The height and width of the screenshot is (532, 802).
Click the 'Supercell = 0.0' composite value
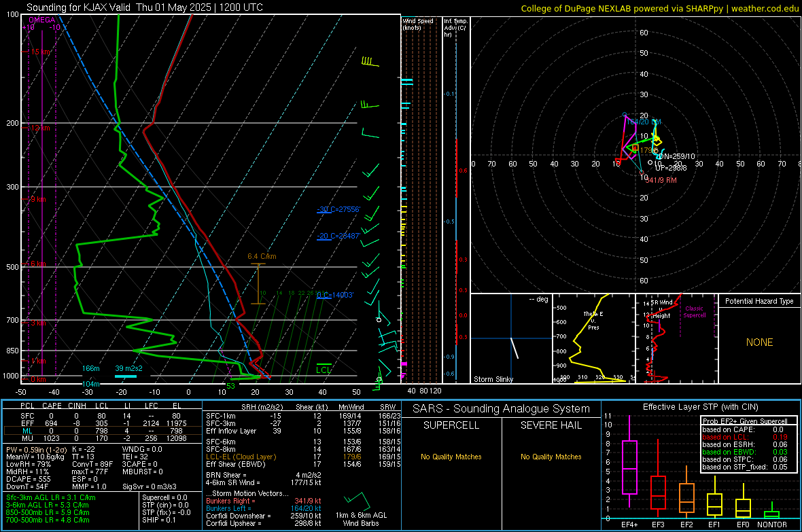[164, 497]
